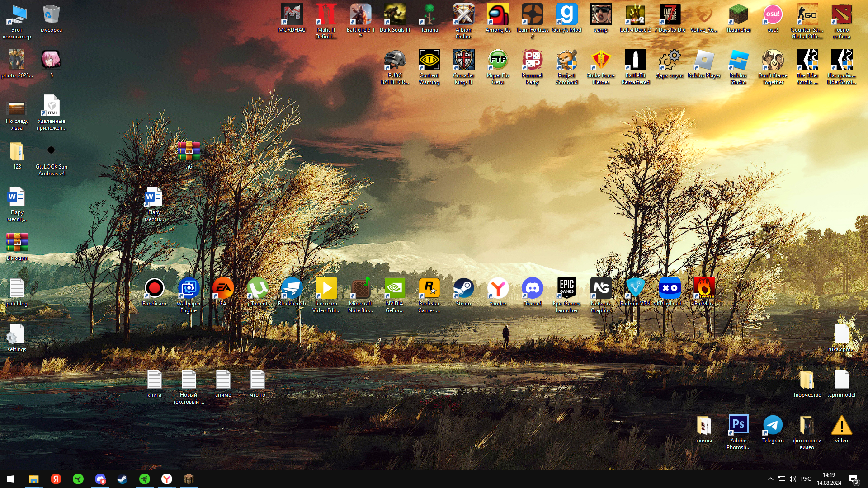The image size is (868, 488).
Task: Launch Roblox Studio
Action: 738,67
